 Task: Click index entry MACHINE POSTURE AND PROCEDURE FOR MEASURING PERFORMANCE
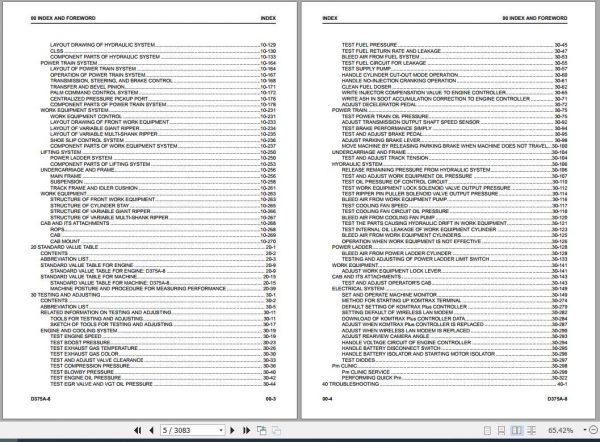pyautogui.click(x=138, y=289)
